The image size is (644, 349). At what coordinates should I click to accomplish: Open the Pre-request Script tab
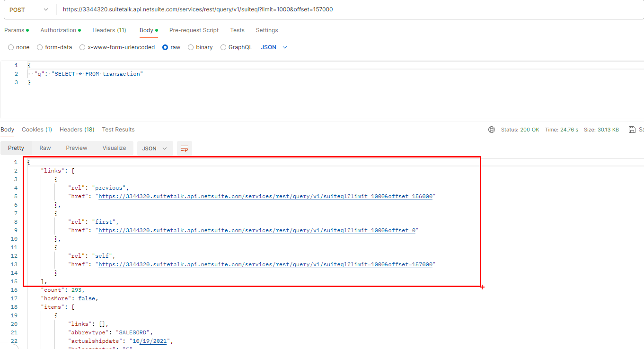tap(194, 30)
